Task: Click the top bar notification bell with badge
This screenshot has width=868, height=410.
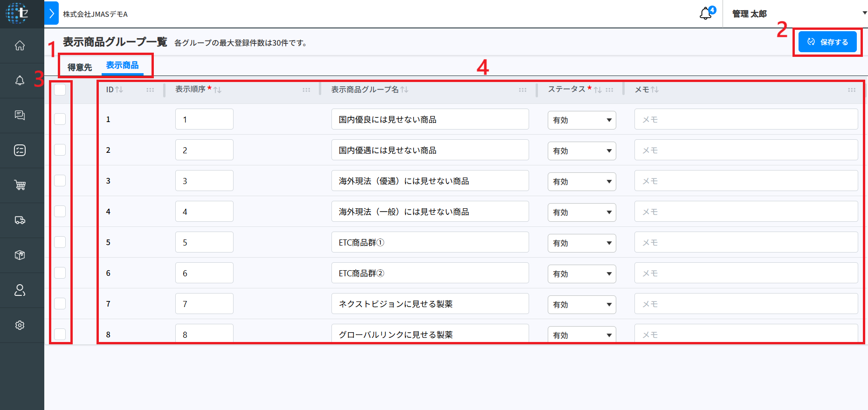Action: pos(706,14)
